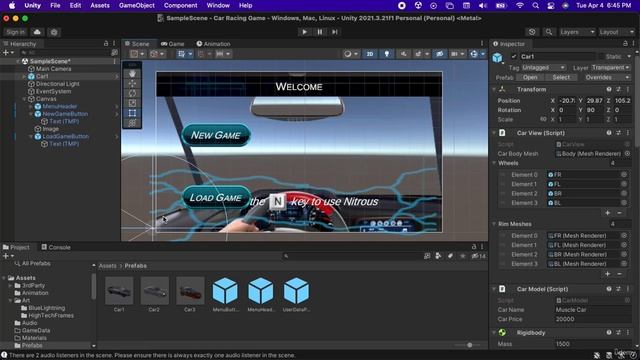Open Car View script more options menu
Image resolution: width=640 pixels, height=360 pixels.
pos(628,133)
